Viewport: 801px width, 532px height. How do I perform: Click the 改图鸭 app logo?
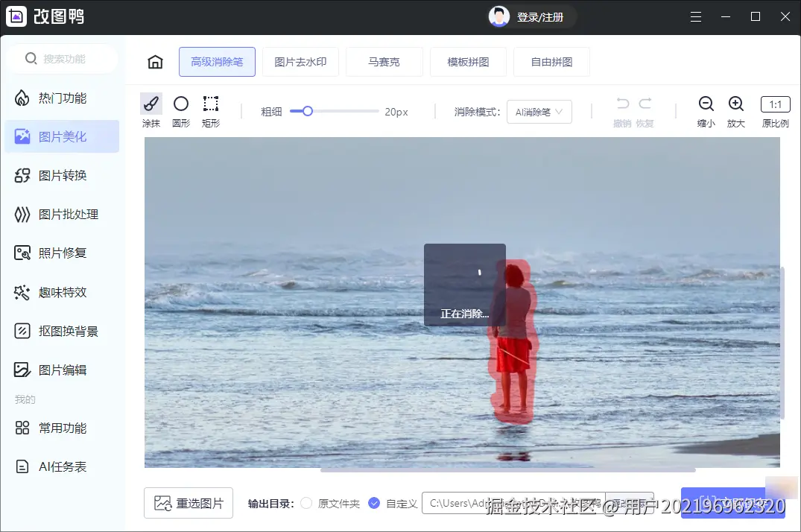16,16
